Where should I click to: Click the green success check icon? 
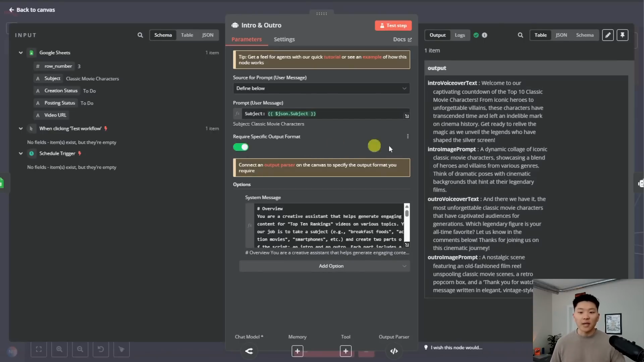click(x=476, y=35)
